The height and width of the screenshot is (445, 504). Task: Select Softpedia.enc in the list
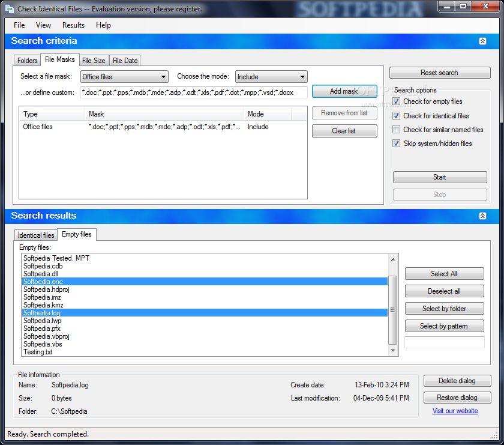(x=205, y=282)
